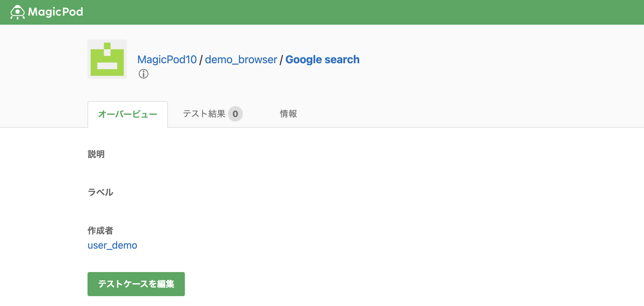Open the MagicPod10 organization link

(x=167, y=60)
